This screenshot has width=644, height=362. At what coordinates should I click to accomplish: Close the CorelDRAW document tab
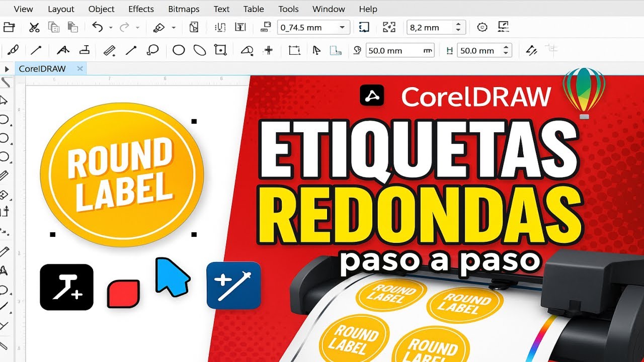(79, 68)
